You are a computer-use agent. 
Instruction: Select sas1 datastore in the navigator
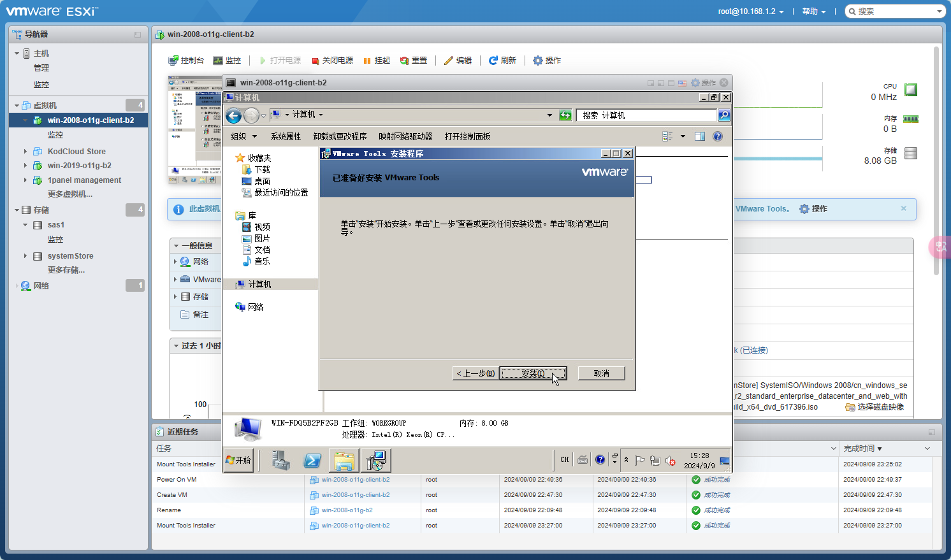pyautogui.click(x=56, y=225)
